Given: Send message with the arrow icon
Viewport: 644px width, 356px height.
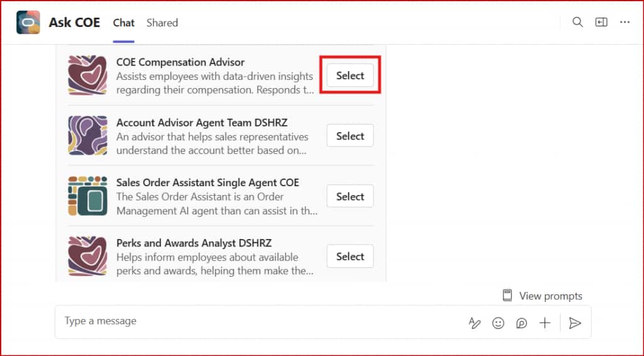Looking at the screenshot, I should pos(574,323).
